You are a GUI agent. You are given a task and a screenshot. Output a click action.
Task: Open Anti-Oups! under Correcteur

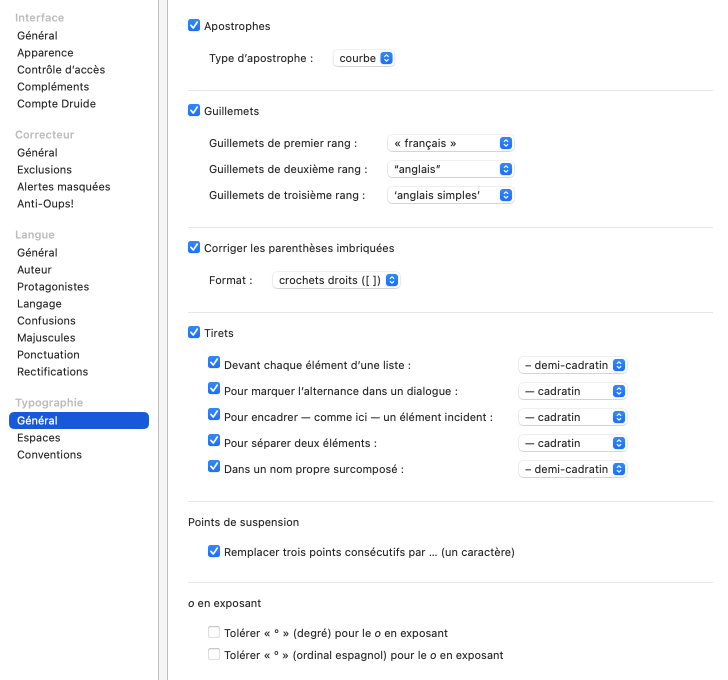point(45,204)
